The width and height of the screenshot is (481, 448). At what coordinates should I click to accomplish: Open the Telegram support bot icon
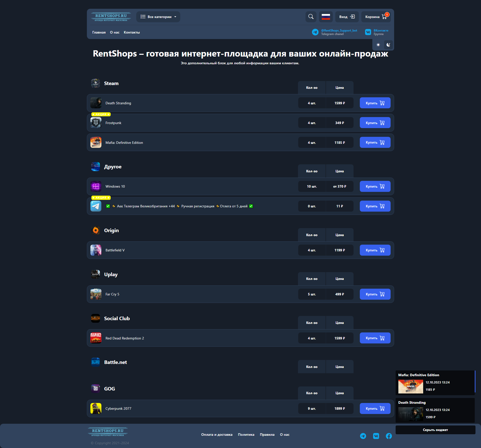(315, 32)
